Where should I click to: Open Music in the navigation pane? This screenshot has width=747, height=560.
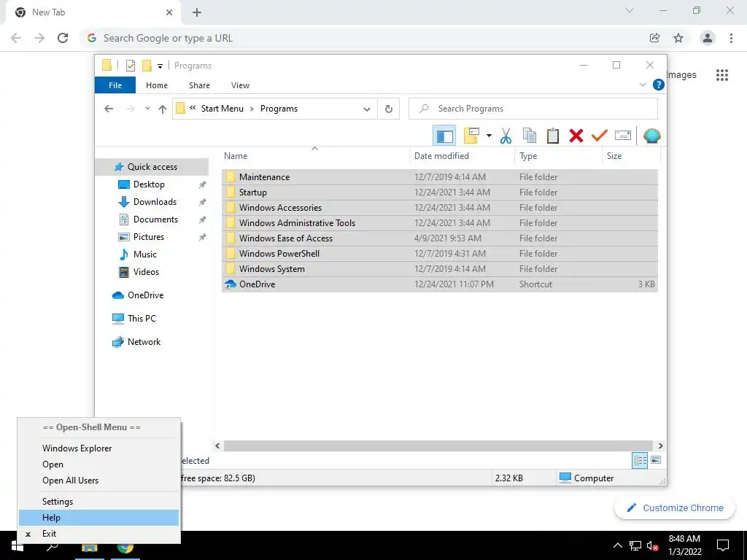pyautogui.click(x=145, y=254)
